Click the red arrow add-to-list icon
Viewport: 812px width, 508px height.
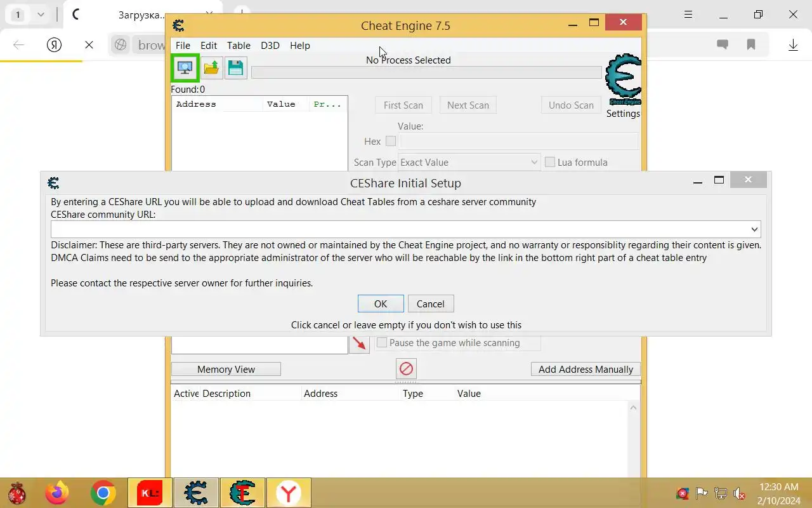(x=359, y=344)
